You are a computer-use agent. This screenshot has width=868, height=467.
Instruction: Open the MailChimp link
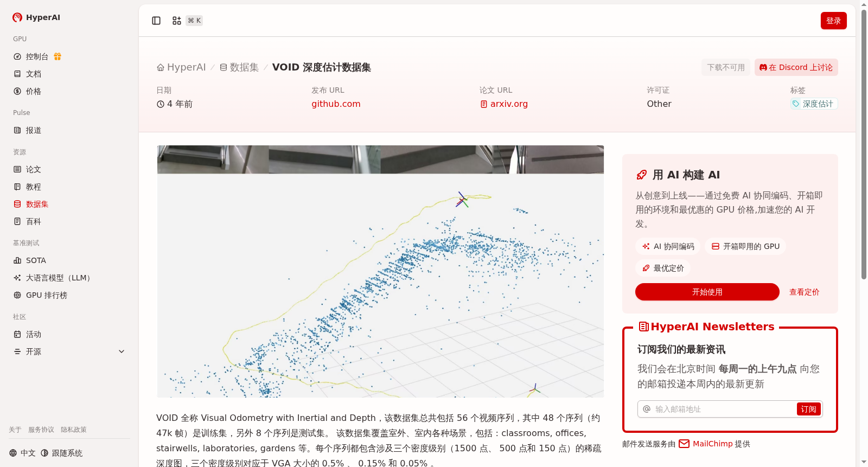(713, 444)
